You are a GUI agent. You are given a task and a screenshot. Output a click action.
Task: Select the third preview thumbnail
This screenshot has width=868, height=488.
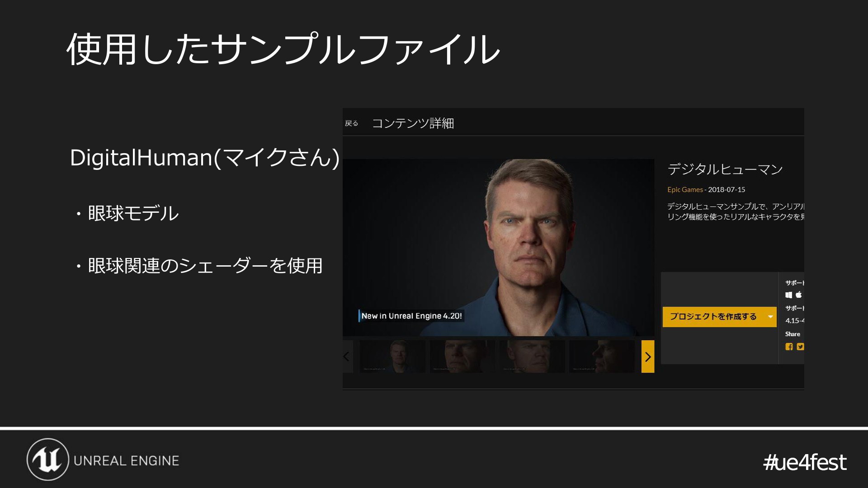(532, 357)
